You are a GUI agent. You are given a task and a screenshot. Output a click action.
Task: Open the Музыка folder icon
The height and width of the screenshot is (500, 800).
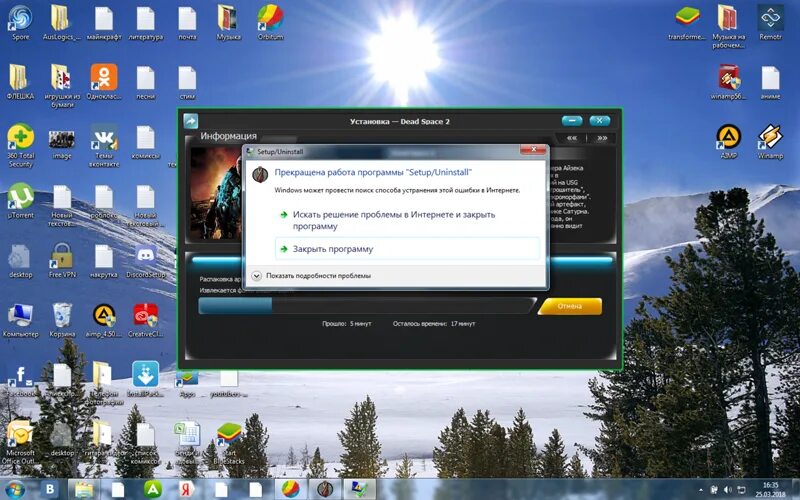(229, 21)
